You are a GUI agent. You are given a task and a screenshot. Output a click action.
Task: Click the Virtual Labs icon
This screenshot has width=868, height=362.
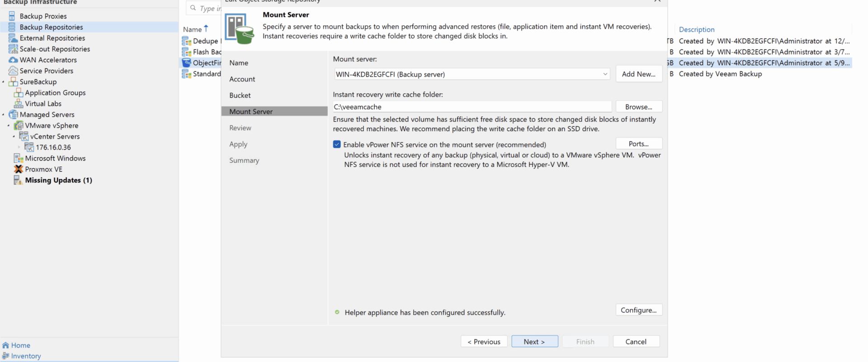point(19,103)
